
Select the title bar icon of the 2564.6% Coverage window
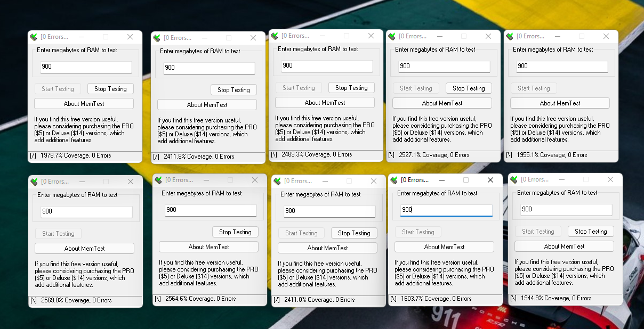[x=158, y=180]
